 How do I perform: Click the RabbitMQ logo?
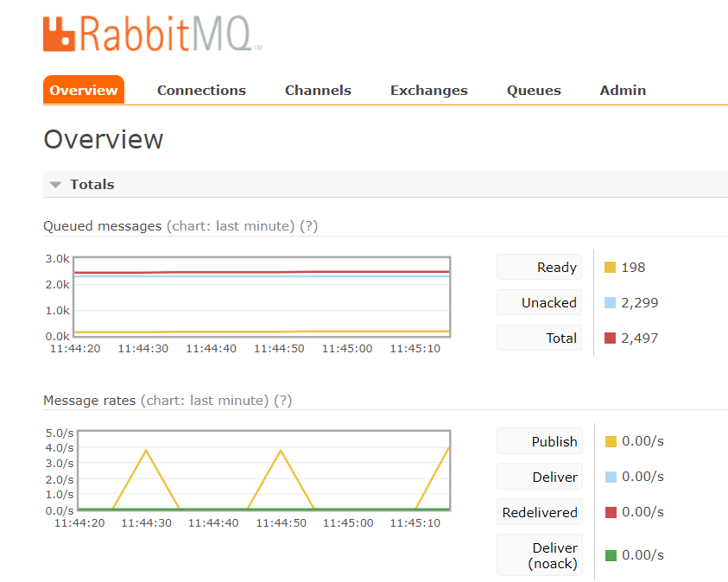pyautogui.click(x=153, y=34)
